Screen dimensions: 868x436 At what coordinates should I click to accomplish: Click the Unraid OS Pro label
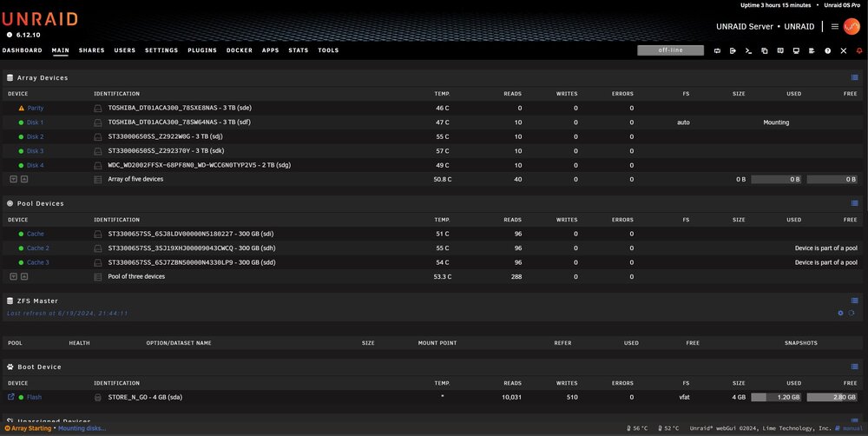[x=842, y=5]
